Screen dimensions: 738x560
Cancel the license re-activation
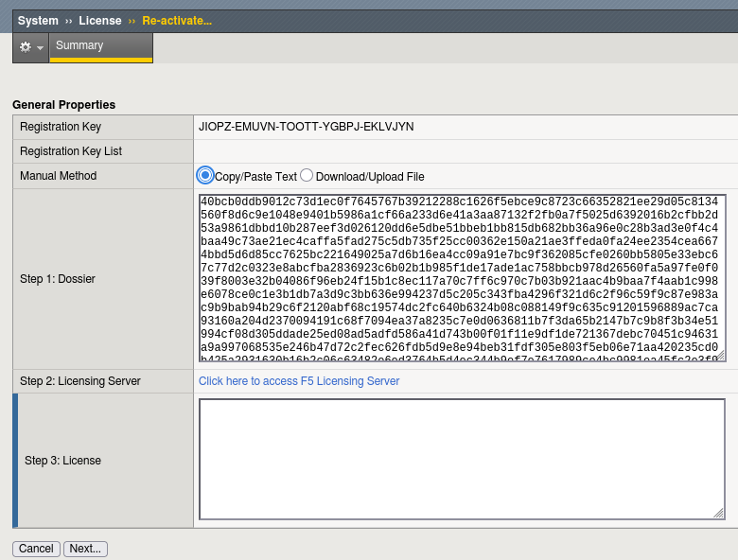[36, 549]
